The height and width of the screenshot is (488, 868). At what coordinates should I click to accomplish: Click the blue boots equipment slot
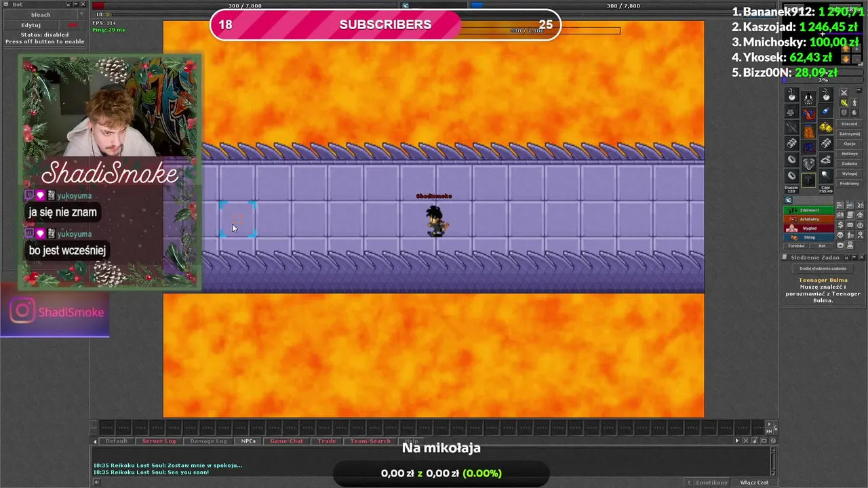tap(809, 147)
